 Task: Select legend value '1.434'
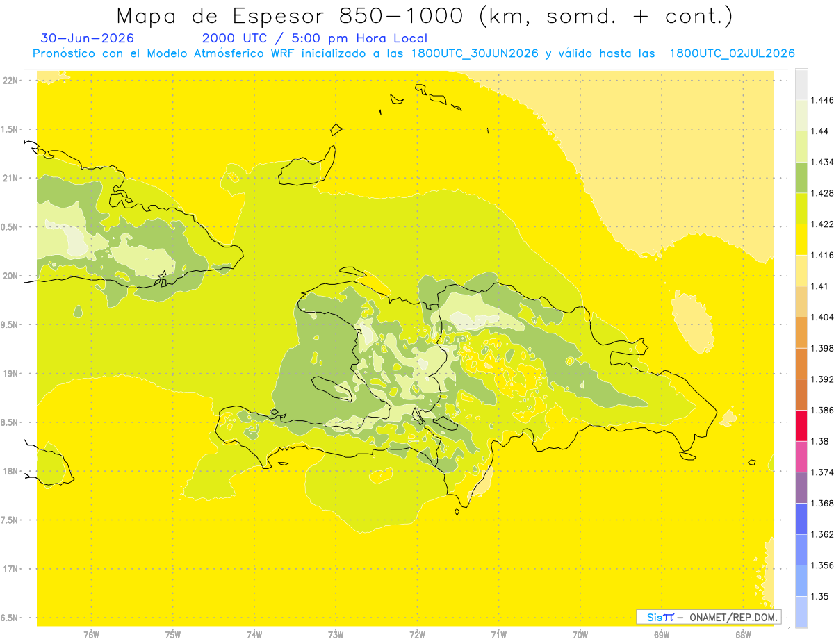click(x=822, y=162)
